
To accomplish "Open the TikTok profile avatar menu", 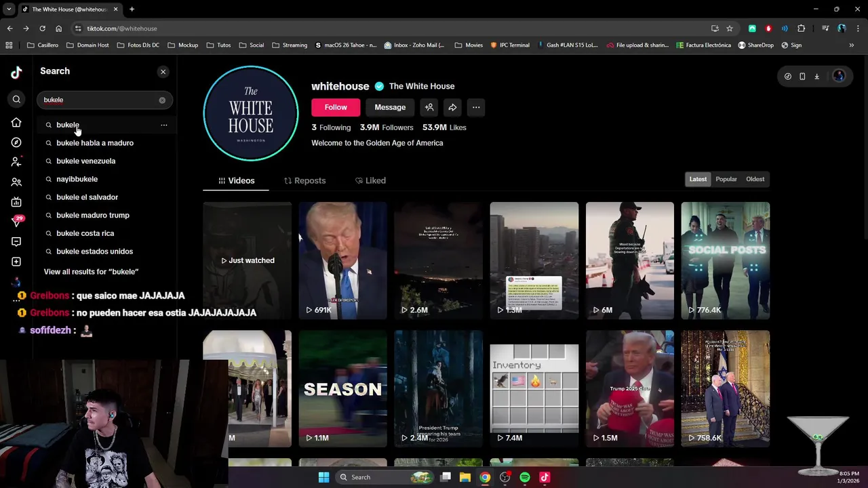I will tap(839, 76).
